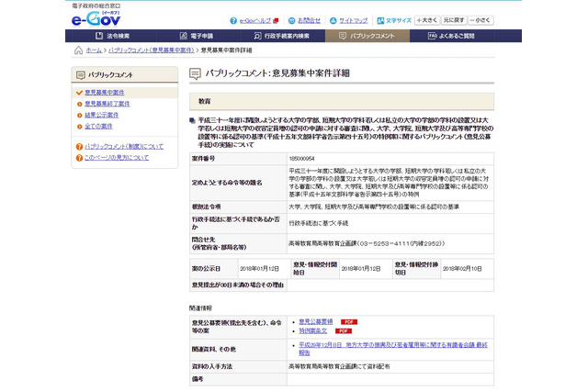Click the comment icon in パブリックコメント tab
This screenshot has width=588, height=391.
[343, 36]
